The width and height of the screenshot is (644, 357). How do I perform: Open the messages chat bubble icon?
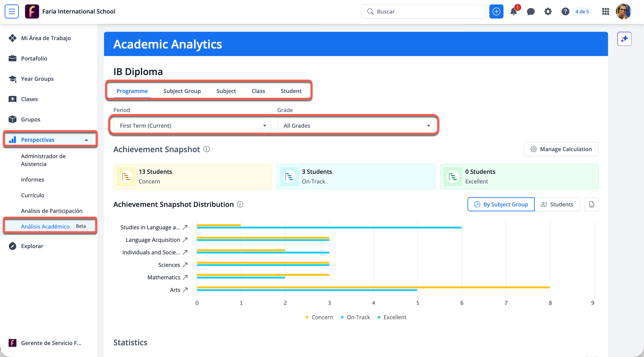[x=531, y=11]
